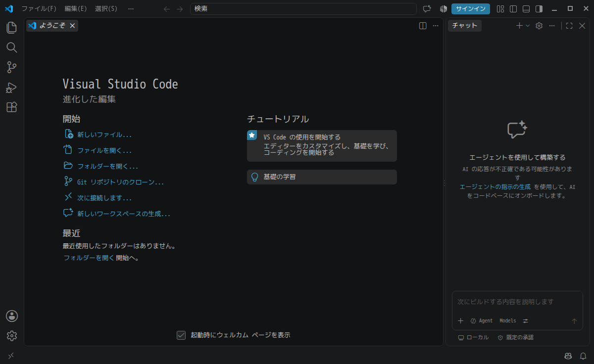Screen dimensions: 594x364
Task: Open chat panel more actions ellipsis
Action: coord(552,26)
